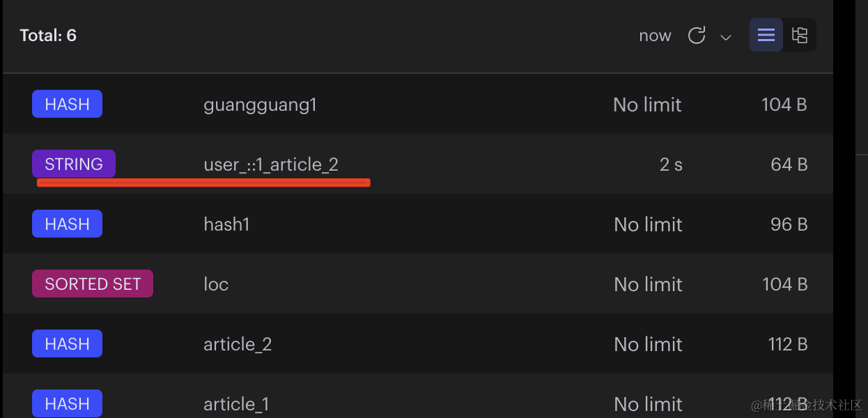Open the auto-refresh dropdown chevron
The height and width of the screenshot is (418, 868).
726,37
